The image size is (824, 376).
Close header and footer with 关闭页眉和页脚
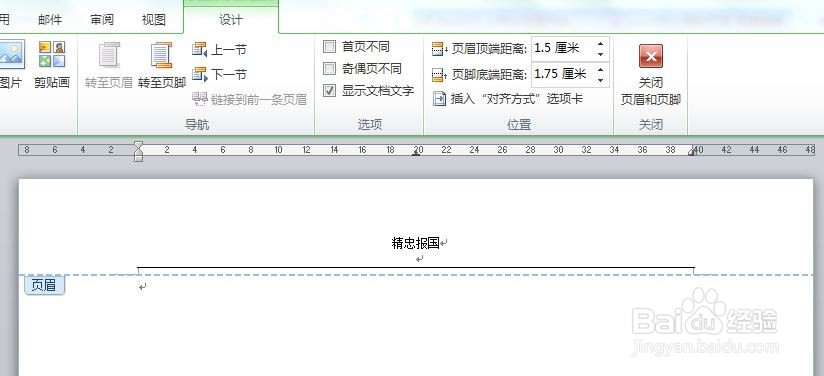tap(651, 75)
